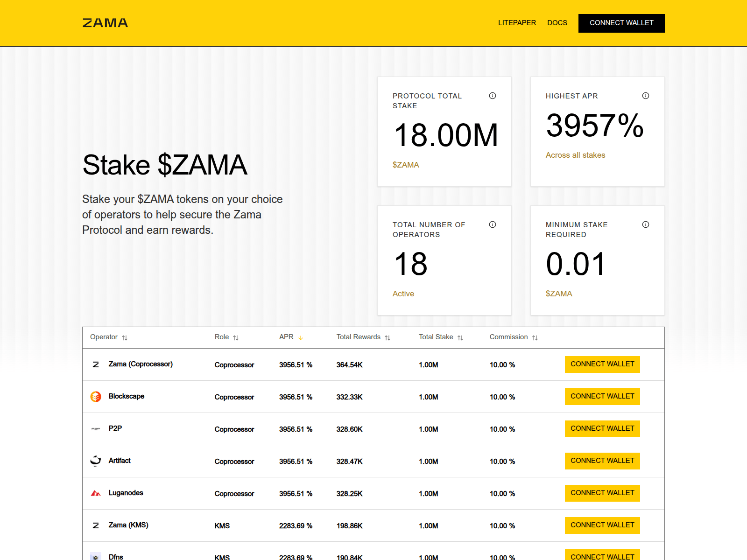The height and width of the screenshot is (560, 747).
Task: Show info for Minimum Stake Required
Action: coord(646,224)
